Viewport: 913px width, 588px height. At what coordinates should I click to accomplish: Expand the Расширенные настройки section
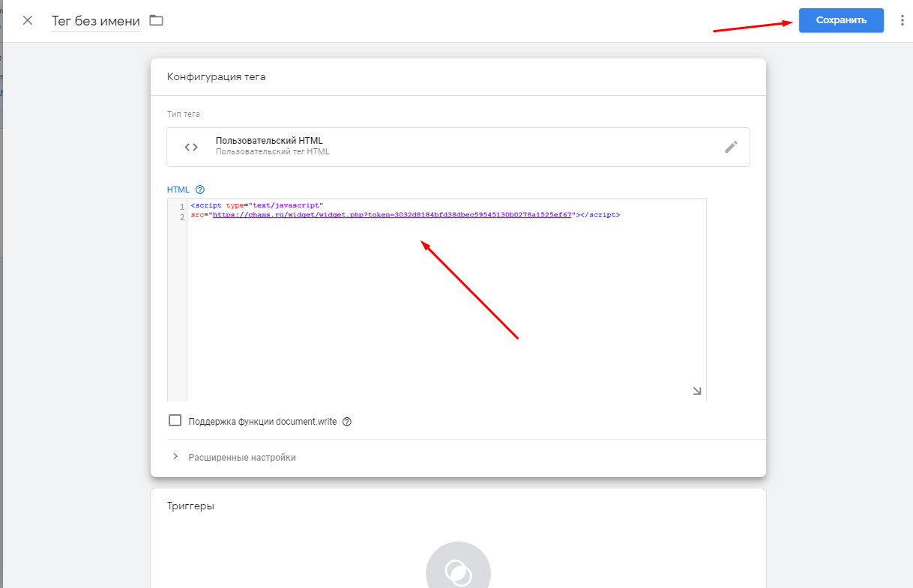242,457
